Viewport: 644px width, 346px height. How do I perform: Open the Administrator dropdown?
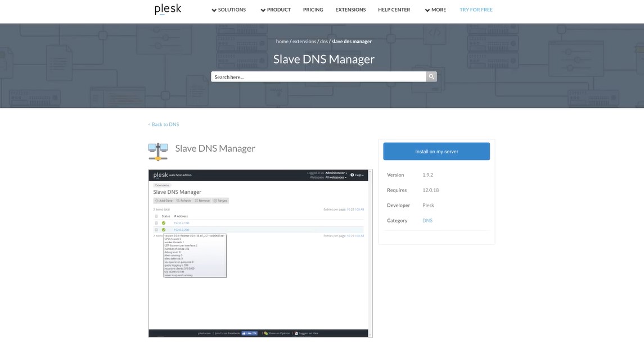[336, 173]
